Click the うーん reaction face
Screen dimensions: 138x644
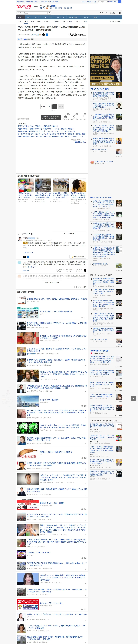pyautogui.click(x=77, y=270)
